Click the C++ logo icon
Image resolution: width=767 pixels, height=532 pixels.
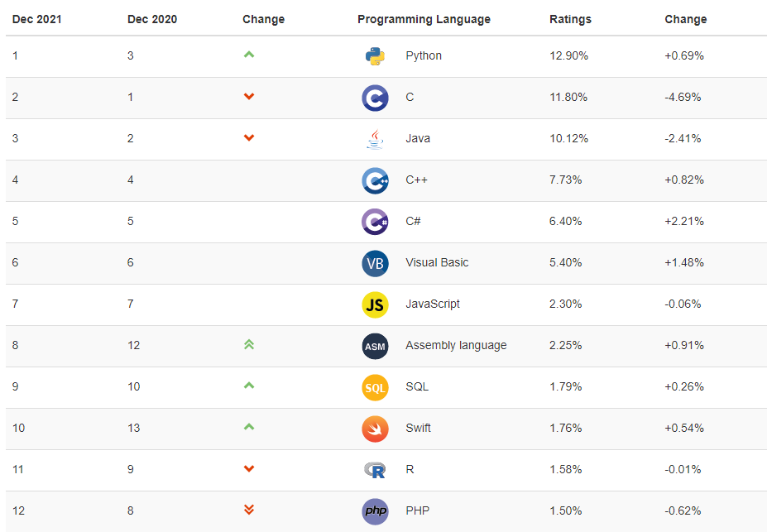pos(375,180)
